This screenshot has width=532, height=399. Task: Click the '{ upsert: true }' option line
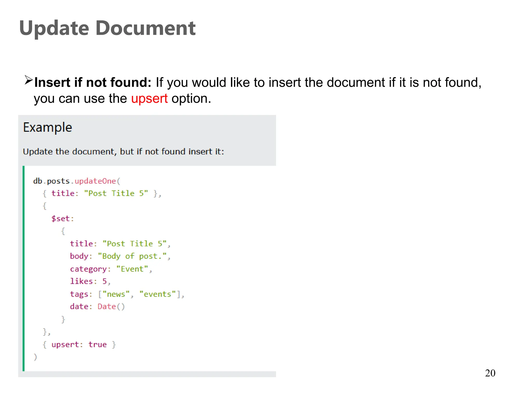79,344
